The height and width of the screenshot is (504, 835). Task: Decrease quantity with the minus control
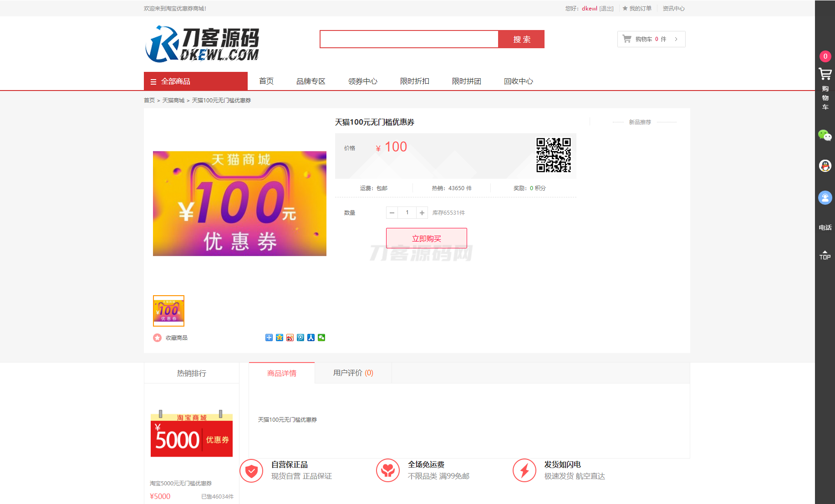[x=392, y=212]
